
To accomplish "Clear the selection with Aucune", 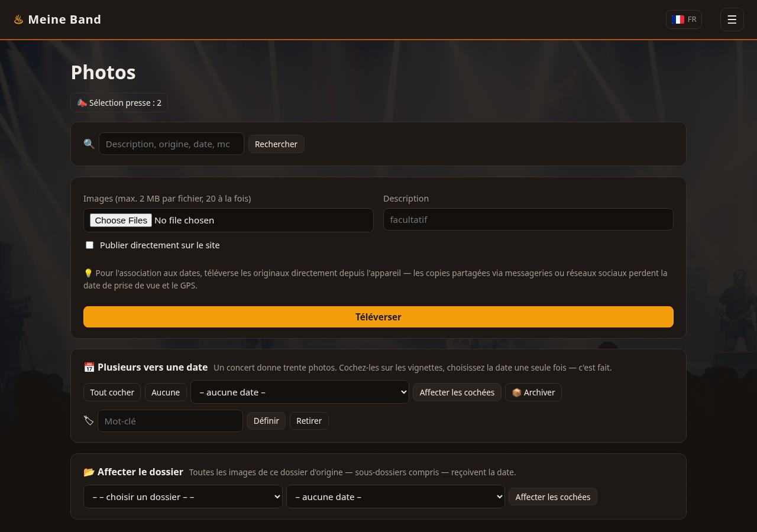I will [x=166, y=392].
